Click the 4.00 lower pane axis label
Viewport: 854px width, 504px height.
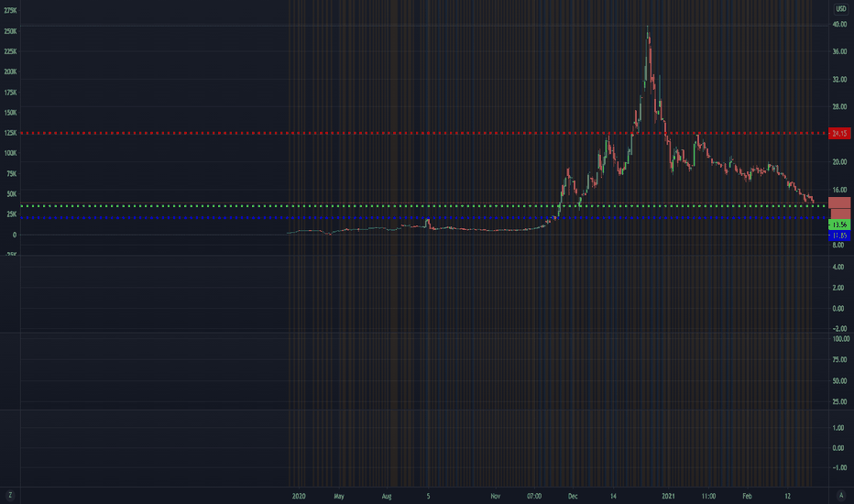[x=838, y=267]
